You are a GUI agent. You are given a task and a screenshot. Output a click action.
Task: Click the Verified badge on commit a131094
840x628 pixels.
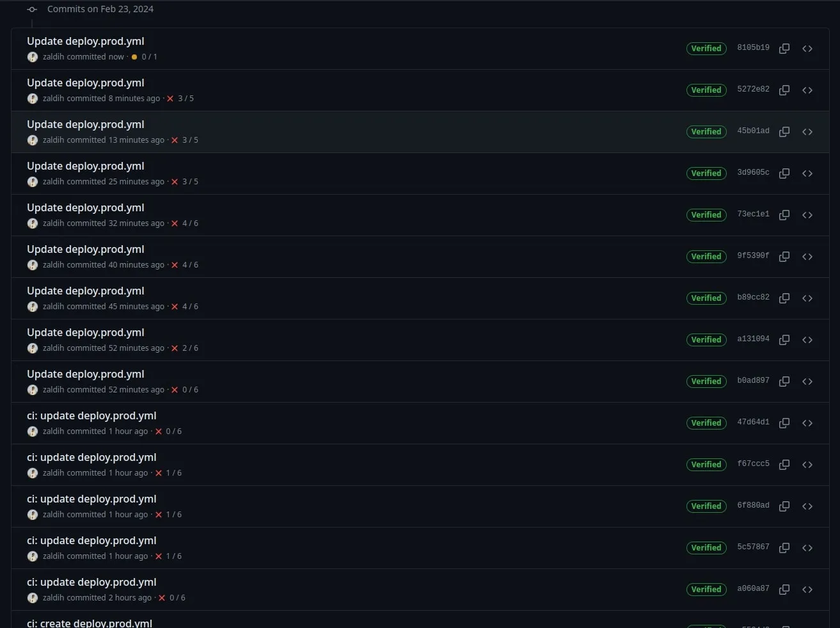coord(706,339)
